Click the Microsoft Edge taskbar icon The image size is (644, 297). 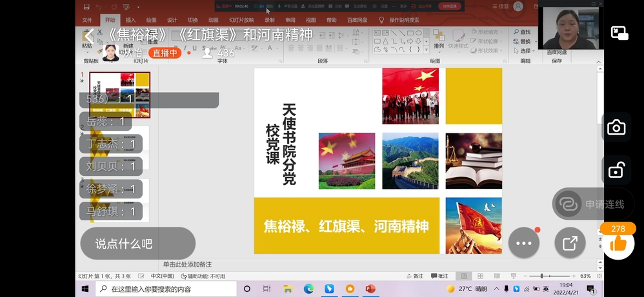click(x=308, y=289)
